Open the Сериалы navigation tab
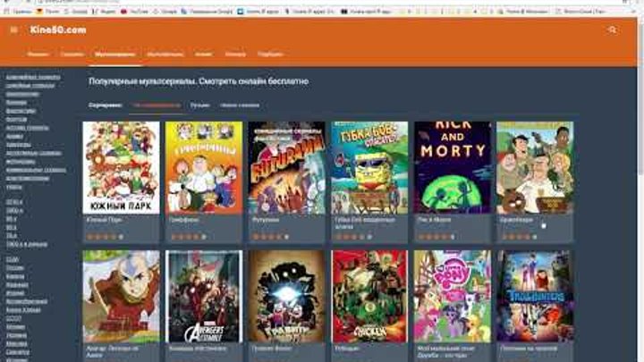This screenshot has height=362, width=644. coord(72,54)
